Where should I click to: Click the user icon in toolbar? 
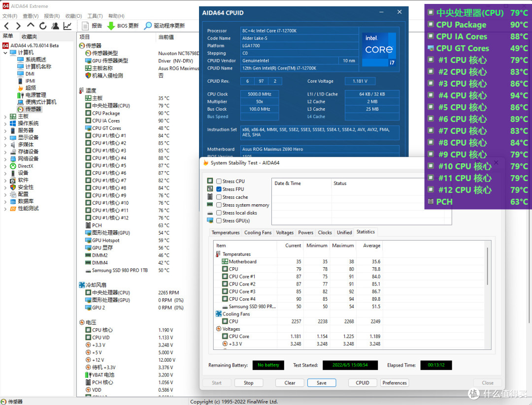(55, 26)
